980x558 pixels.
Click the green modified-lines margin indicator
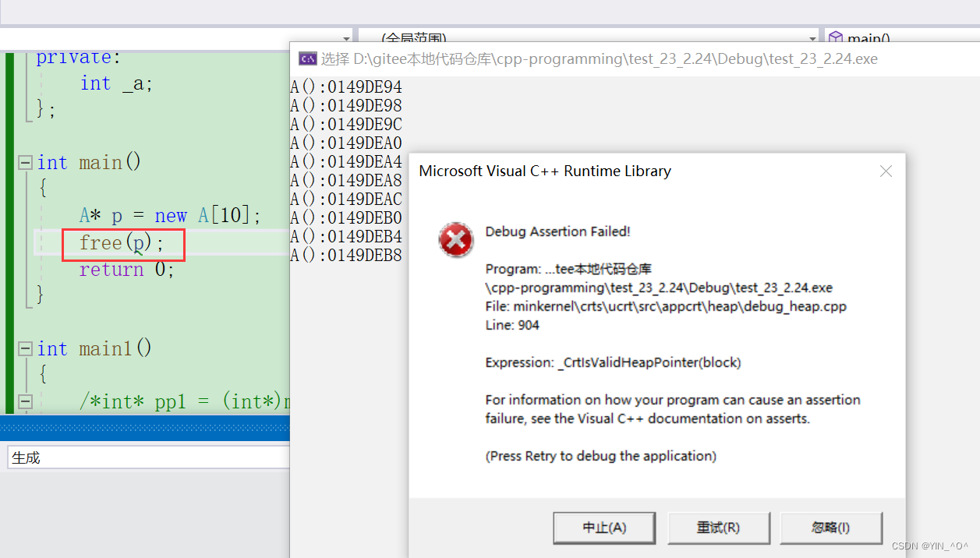8,234
